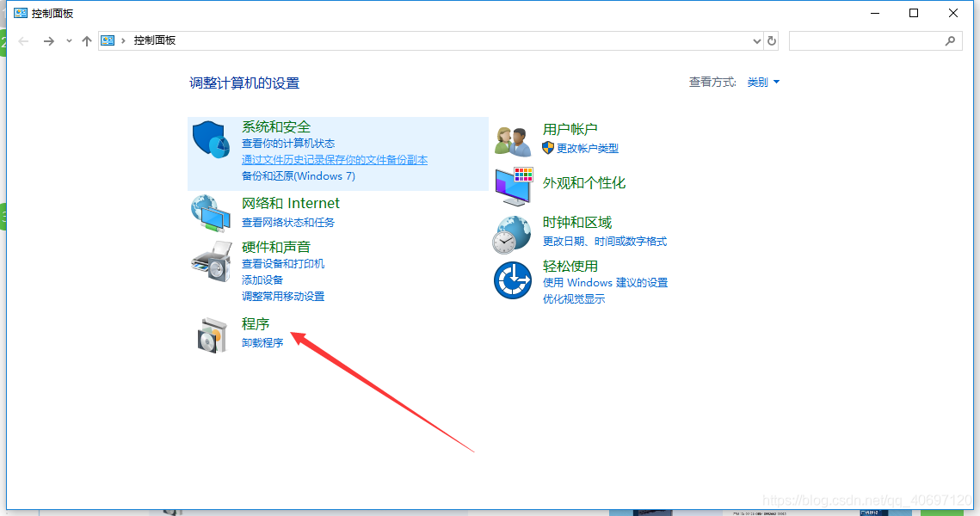Open 程序 category heading
Image resolution: width=980 pixels, height=516 pixels.
256,323
